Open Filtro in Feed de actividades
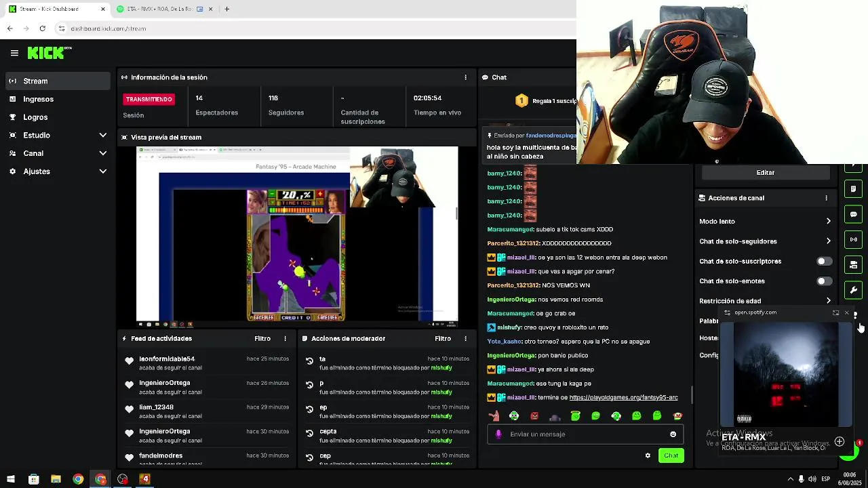 tap(262, 338)
